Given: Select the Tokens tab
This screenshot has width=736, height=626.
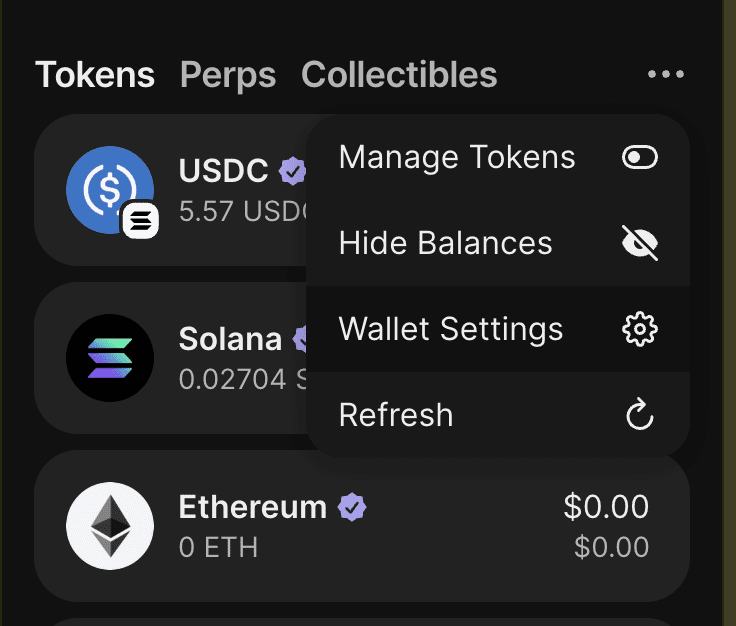Looking at the screenshot, I should tap(95, 75).
